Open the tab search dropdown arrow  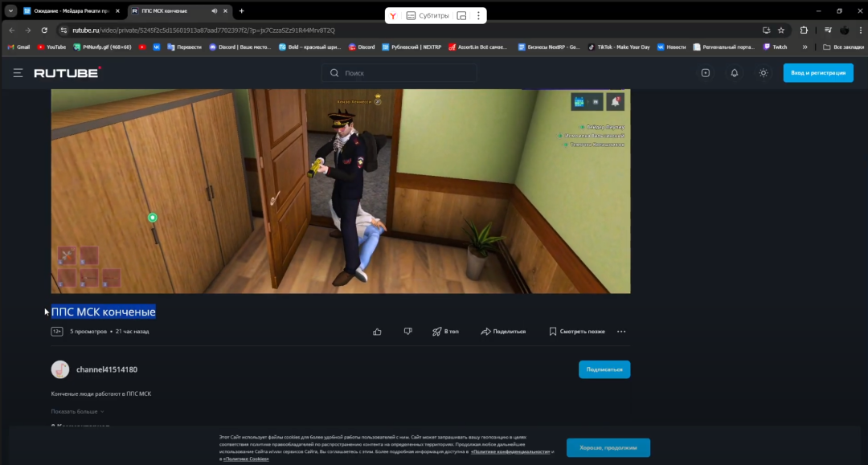click(x=10, y=11)
